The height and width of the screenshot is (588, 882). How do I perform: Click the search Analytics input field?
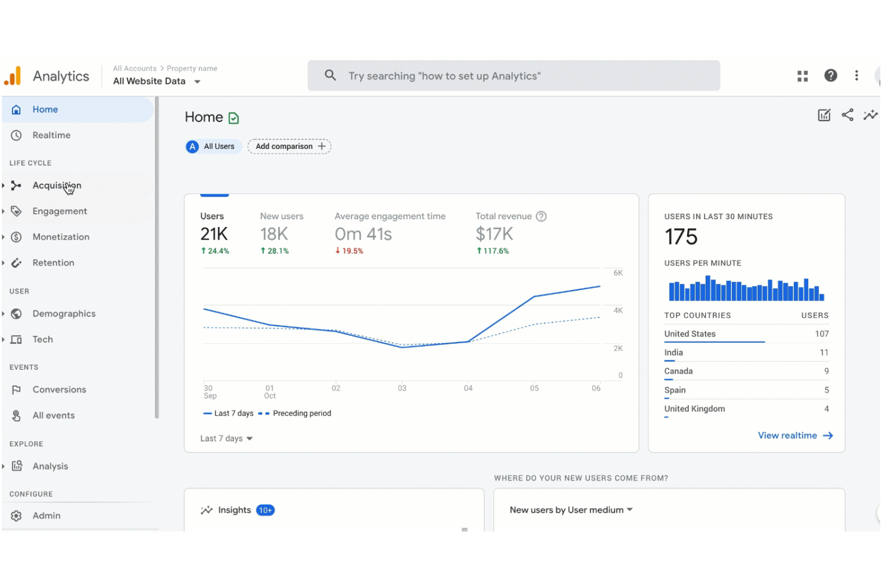[x=514, y=76]
